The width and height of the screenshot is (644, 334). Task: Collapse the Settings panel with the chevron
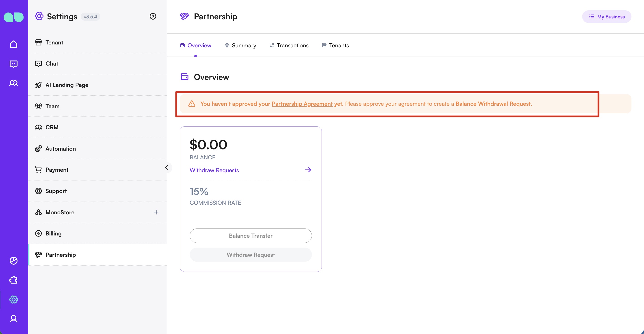[166, 167]
